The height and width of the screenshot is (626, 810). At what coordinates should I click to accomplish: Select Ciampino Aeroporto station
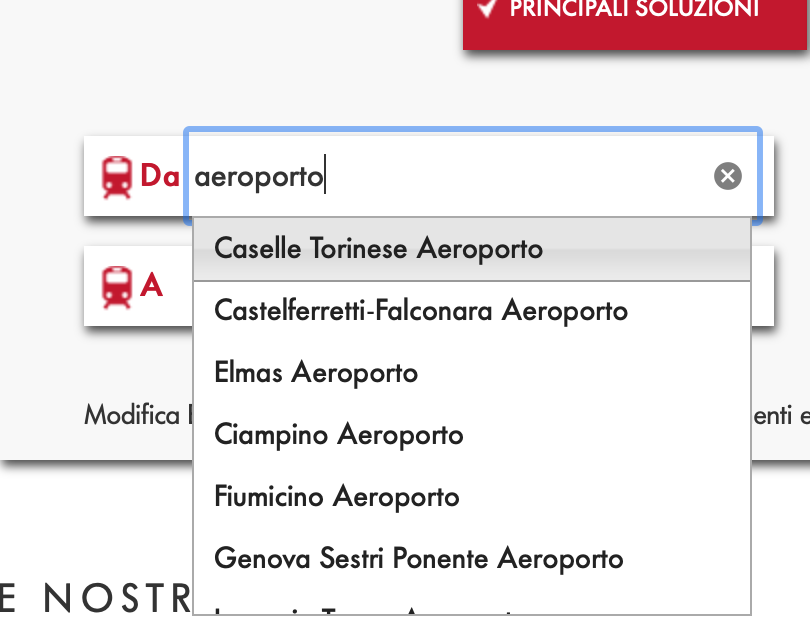[x=339, y=435]
